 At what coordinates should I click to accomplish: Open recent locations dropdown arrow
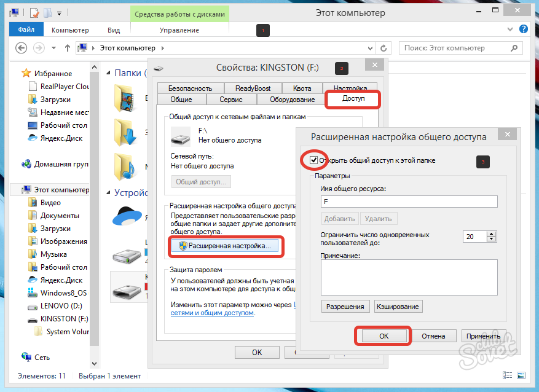point(53,48)
